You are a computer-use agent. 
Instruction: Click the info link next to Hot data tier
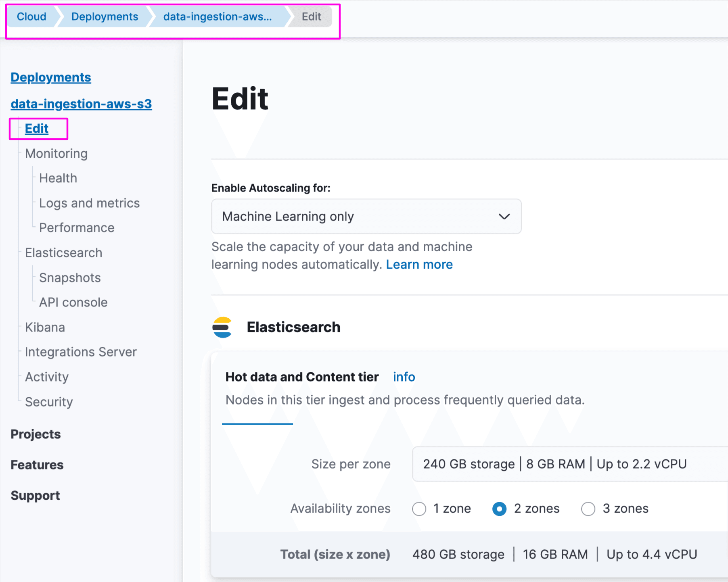point(403,377)
